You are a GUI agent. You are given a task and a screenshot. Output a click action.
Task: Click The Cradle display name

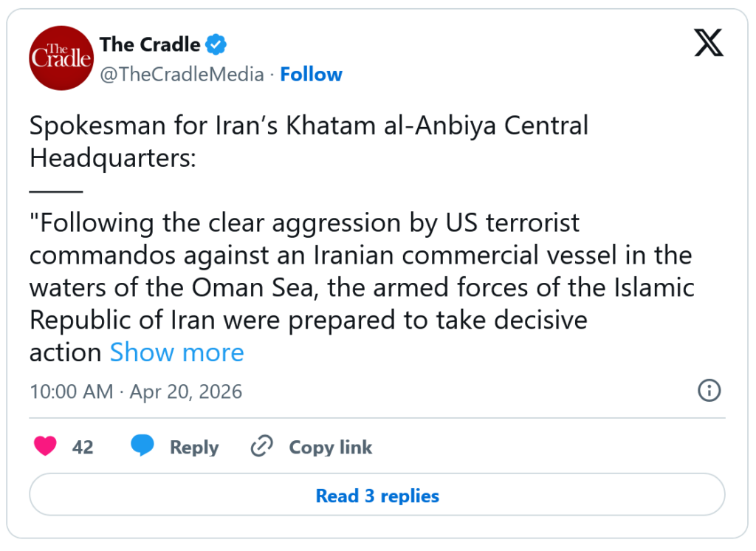click(150, 45)
